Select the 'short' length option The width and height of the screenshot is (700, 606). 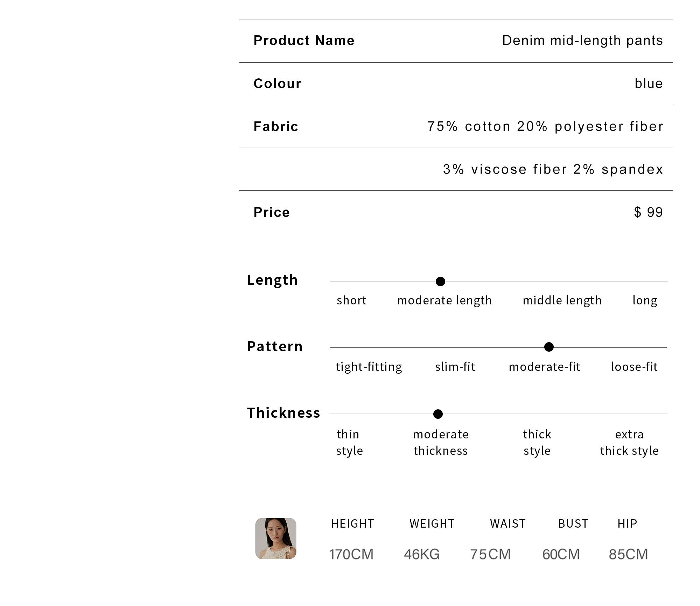pyautogui.click(x=351, y=300)
